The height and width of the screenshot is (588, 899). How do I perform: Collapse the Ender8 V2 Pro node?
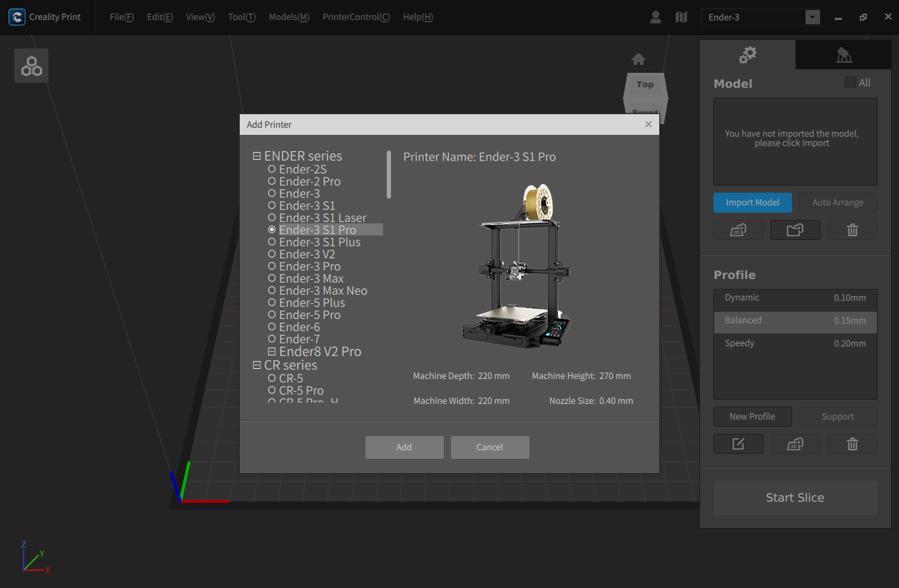point(272,351)
